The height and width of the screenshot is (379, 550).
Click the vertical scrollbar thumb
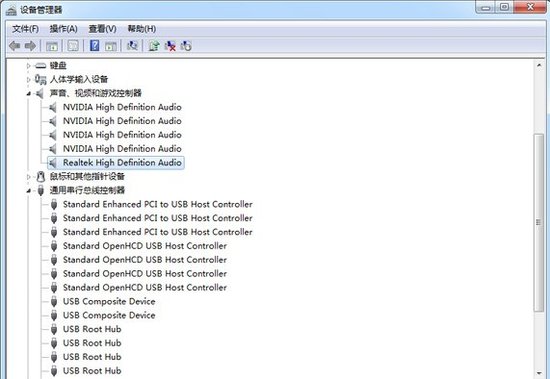539,222
